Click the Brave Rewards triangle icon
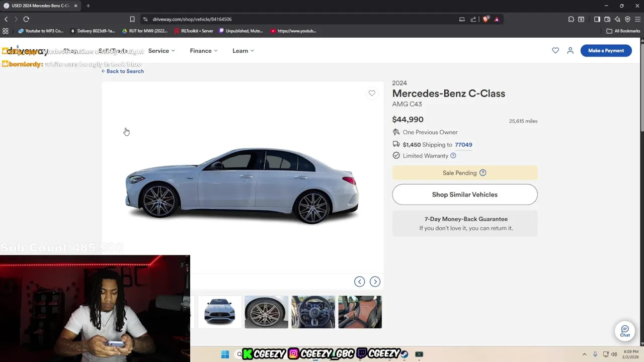 tap(497, 19)
